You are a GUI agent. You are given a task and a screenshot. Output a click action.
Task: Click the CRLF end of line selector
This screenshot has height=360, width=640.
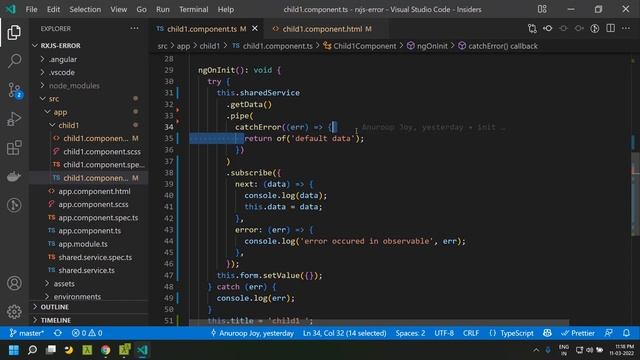point(471,333)
